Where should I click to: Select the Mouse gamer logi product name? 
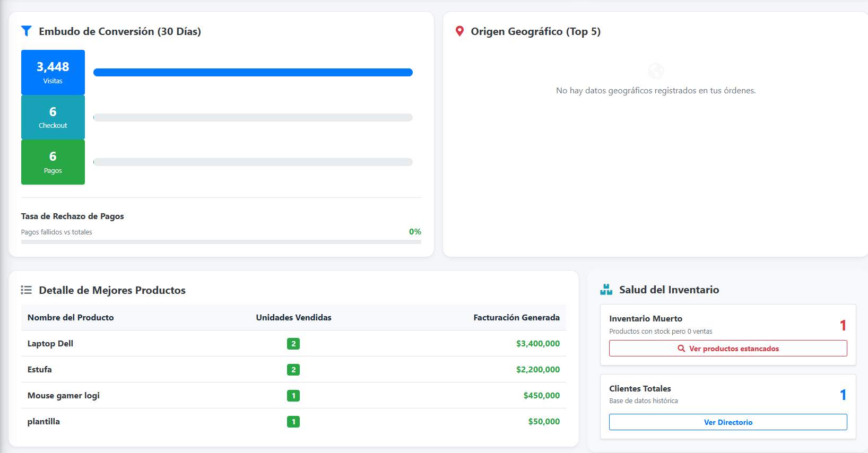[x=64, y=395]
